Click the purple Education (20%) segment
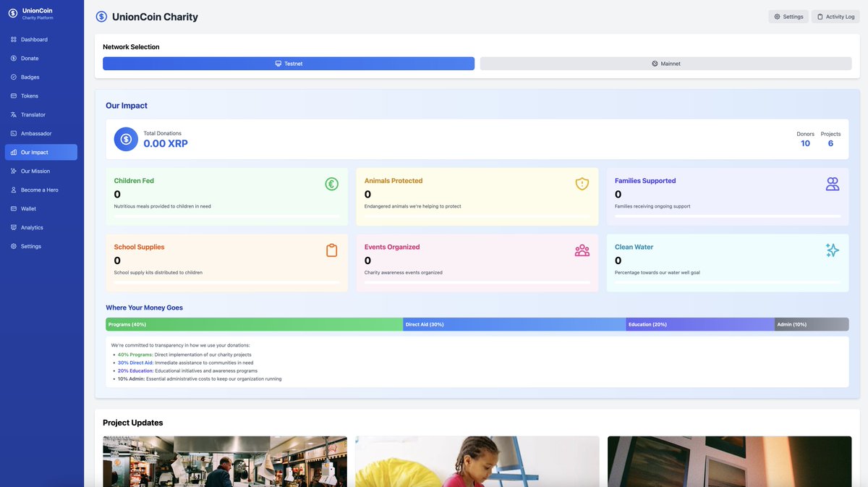This screenshot has width=868, height=487. (700, 324)
